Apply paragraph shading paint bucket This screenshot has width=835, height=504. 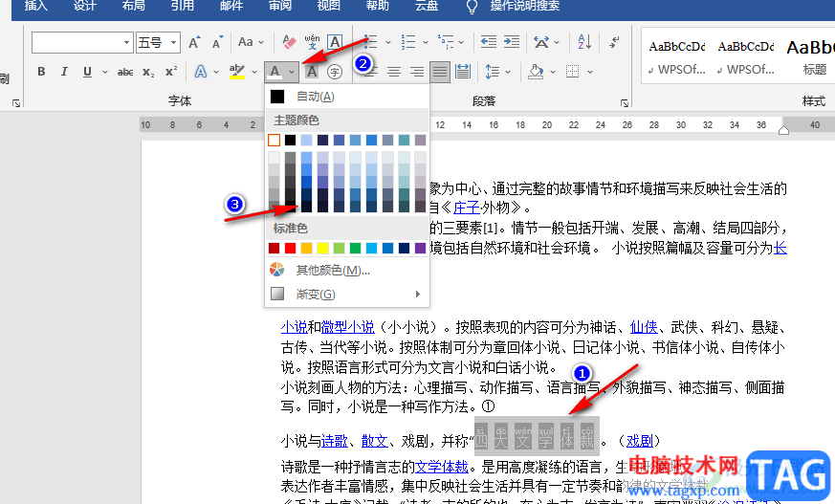536,72
